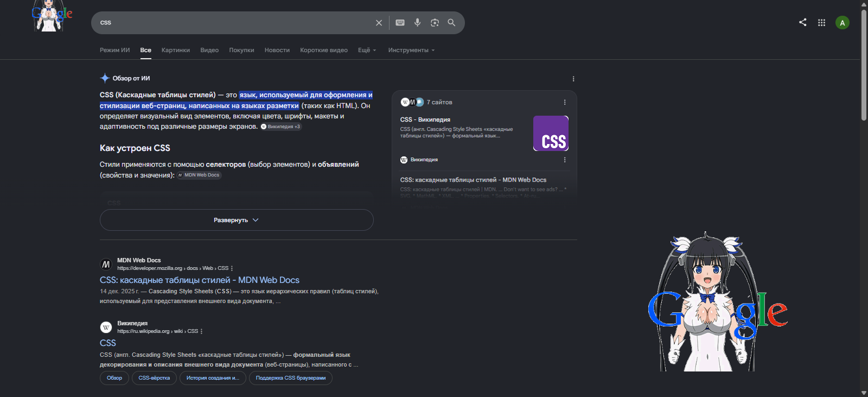Click the 'Обзор' sitelink chip
The image size is (868, 397).
click(114, 378)
